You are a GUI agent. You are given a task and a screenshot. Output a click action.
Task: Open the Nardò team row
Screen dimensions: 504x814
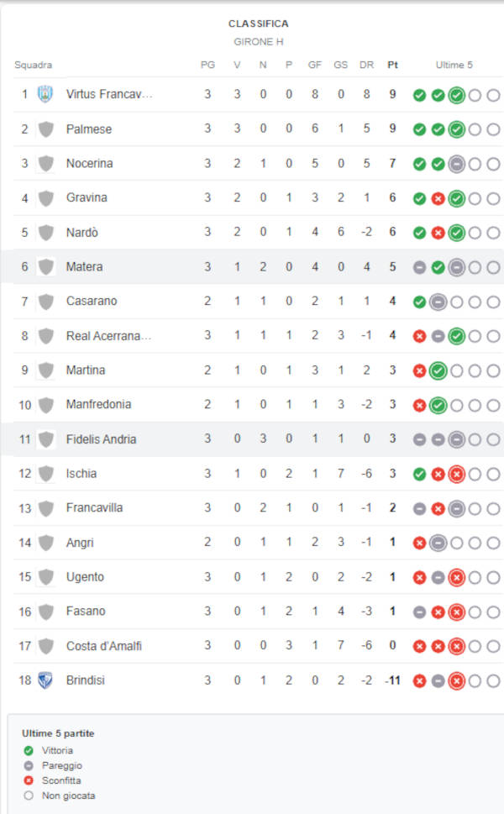257,232
